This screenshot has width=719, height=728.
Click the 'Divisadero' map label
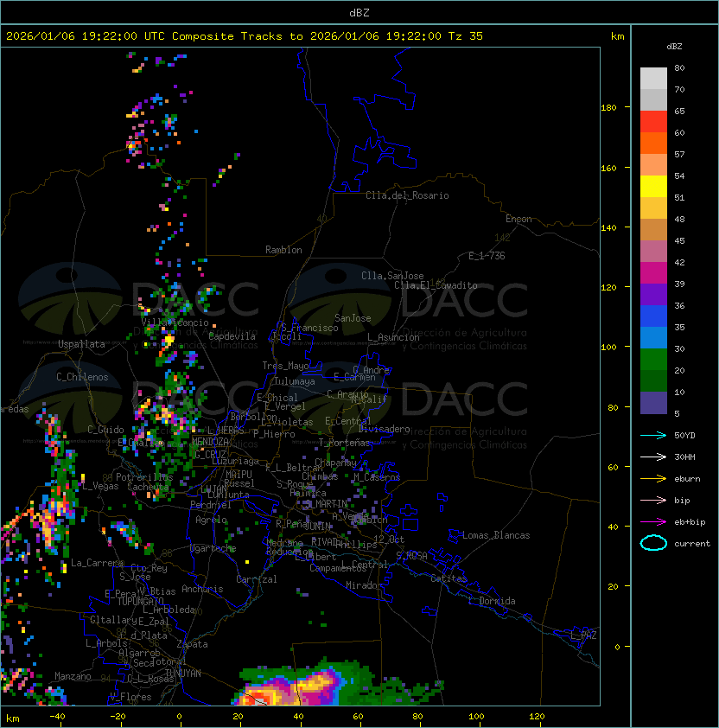[385, 429]
